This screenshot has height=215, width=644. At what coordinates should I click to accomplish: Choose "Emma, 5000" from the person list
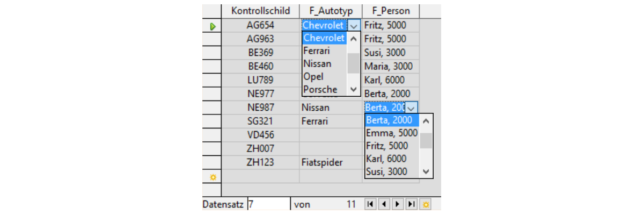pos(391,133)
